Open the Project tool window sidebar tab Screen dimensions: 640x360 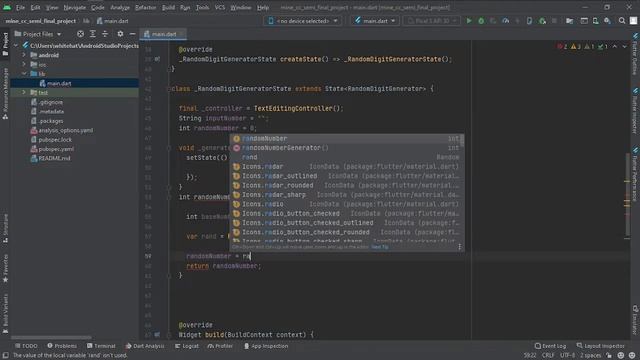[x=5, y=44]
